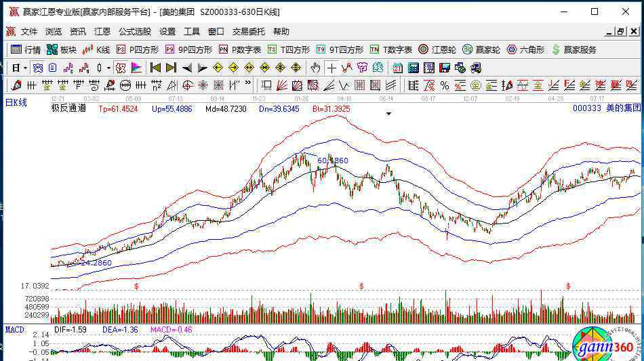Toggle the pressed blue knot icon
This screenshot has width=644, height=361.
click(38, 68)
